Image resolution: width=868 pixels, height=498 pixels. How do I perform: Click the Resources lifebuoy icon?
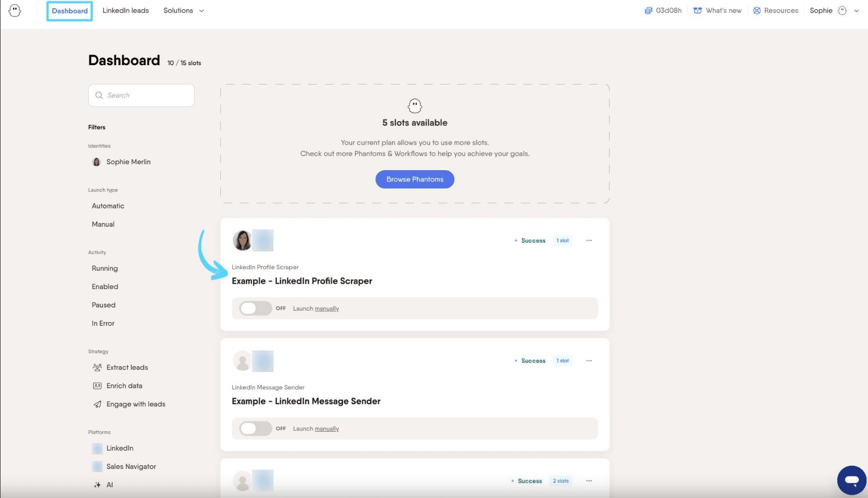757,11
